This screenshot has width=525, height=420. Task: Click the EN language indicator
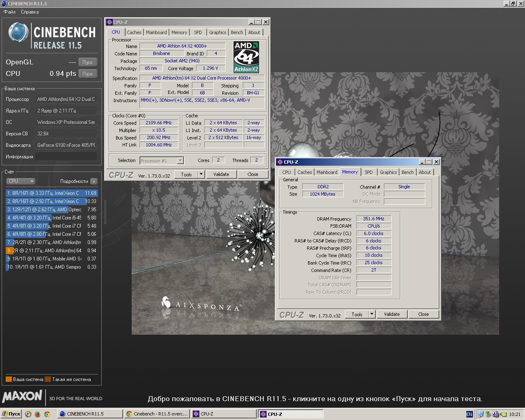point(469,414)
